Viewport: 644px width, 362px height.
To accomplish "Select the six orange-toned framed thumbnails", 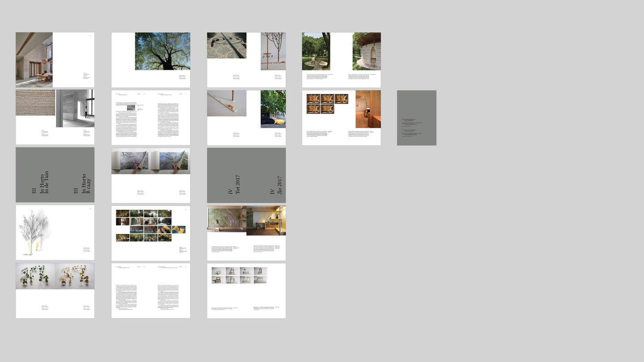I will tap(327, 104).
